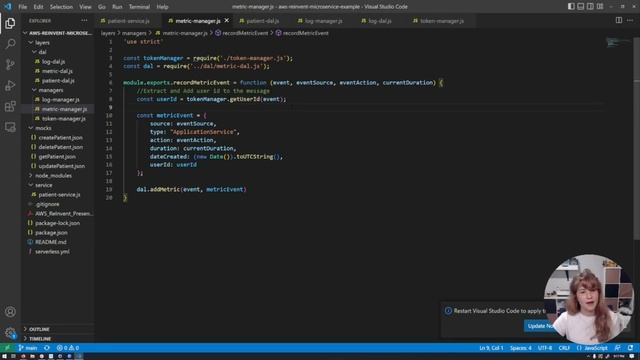The width and height of the screenshot is (640, 360).
Task: Open the Extensions view
Action: pyautogui.click(x=10, y=106)
